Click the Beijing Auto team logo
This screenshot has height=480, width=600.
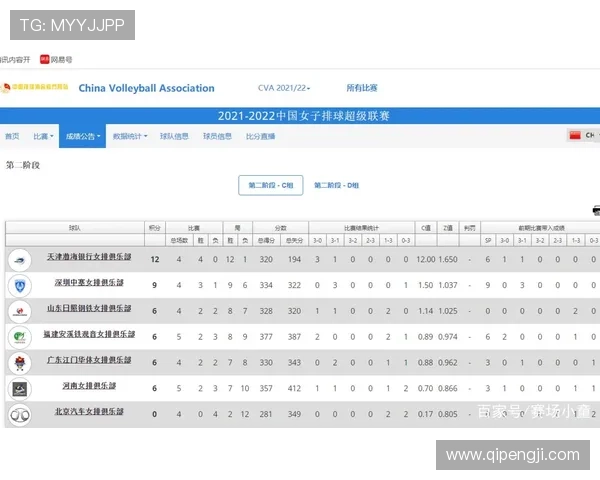click(x=19, y=414)
